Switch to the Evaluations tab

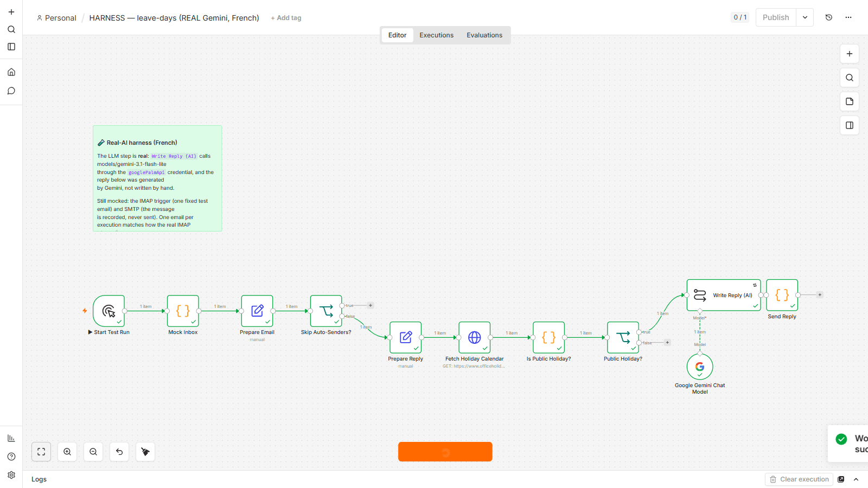tap(484, 35)
